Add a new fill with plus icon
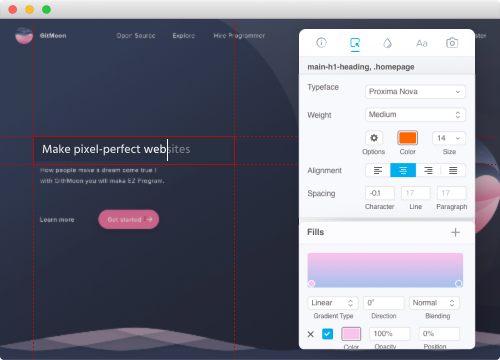This screenshot has height=360, width=500. coord(455,232)
